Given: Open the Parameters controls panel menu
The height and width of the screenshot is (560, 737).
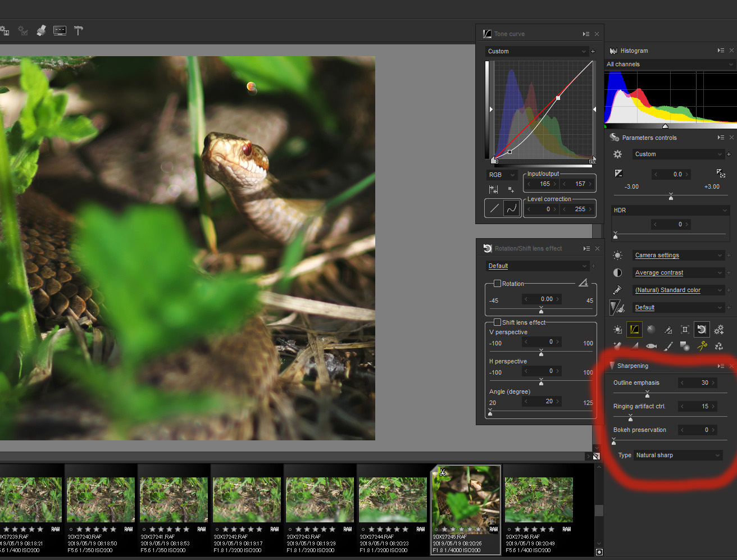Looking at the screenshot, I should [721, 138].
